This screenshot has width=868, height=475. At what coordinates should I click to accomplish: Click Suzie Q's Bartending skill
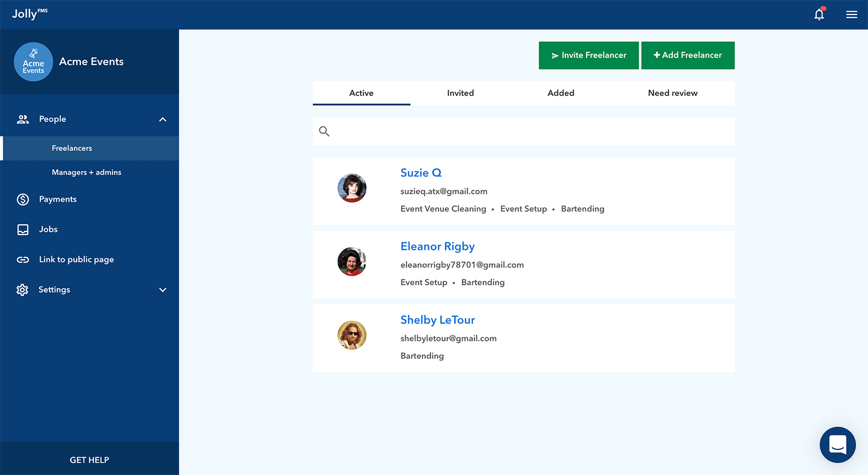tap(583, 209)
